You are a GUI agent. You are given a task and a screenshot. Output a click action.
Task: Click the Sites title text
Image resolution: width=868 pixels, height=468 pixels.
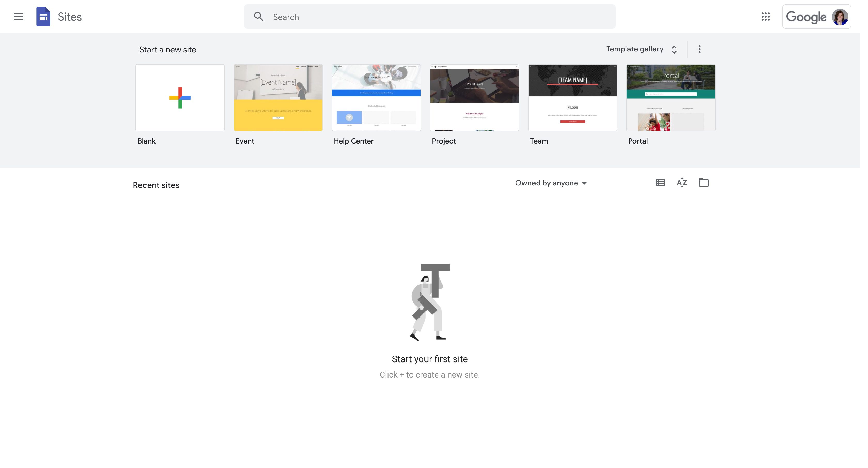70,17
